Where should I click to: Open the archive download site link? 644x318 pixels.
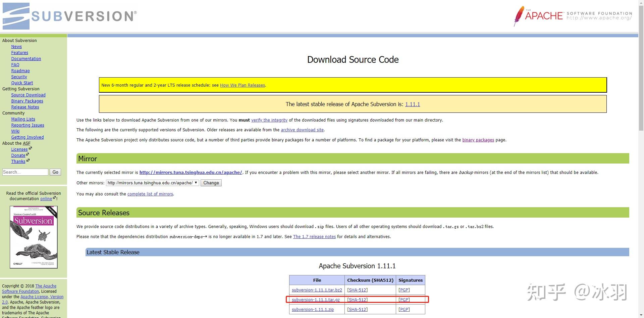302,130
